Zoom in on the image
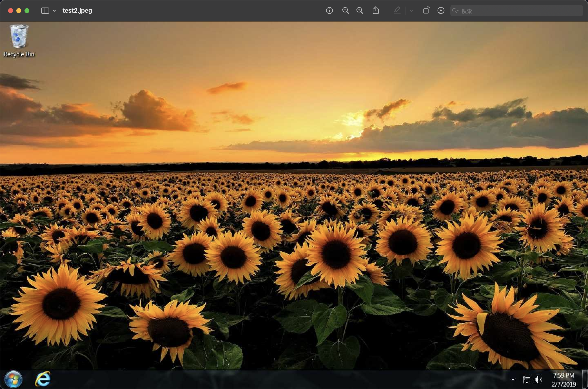The image size is (588, 389). [x=360, y=10]
